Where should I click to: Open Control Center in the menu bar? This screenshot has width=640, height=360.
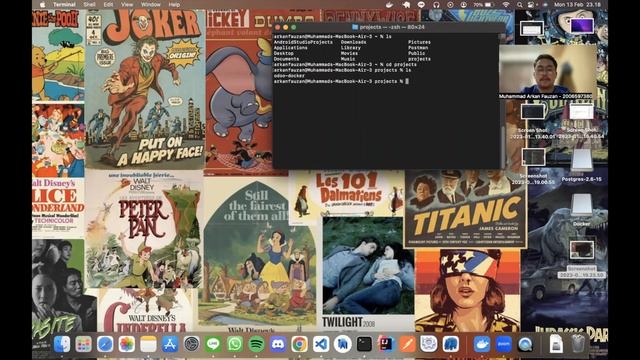click(x=531, y=4)
